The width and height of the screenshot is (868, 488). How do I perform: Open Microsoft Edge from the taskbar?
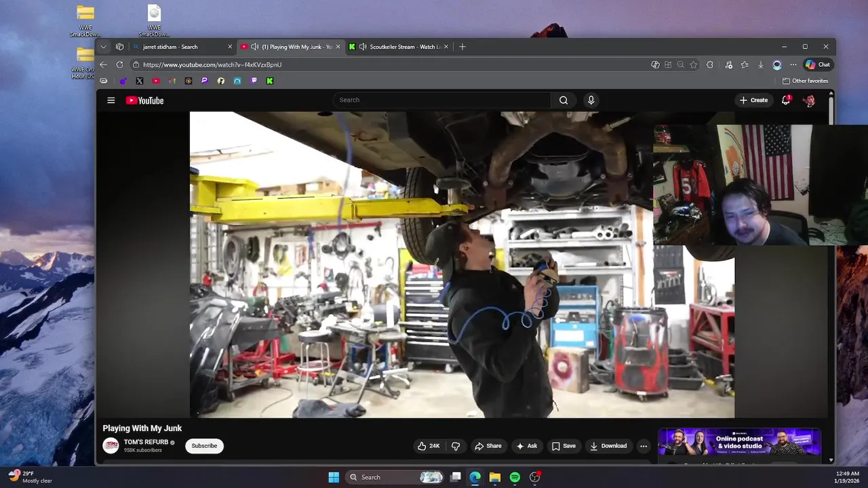click(475, 477)
